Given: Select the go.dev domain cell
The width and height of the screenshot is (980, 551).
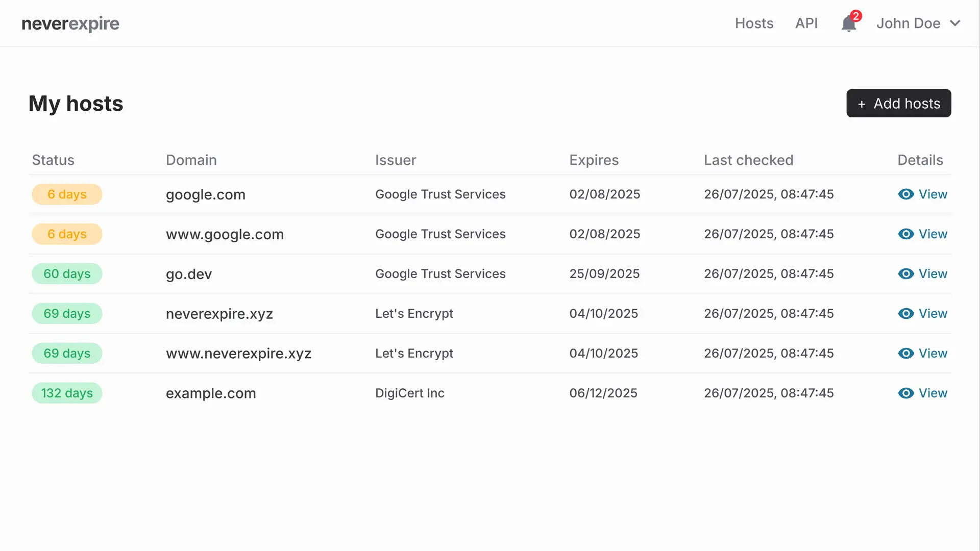Looking at the screenshot, I should pos(189,274).
